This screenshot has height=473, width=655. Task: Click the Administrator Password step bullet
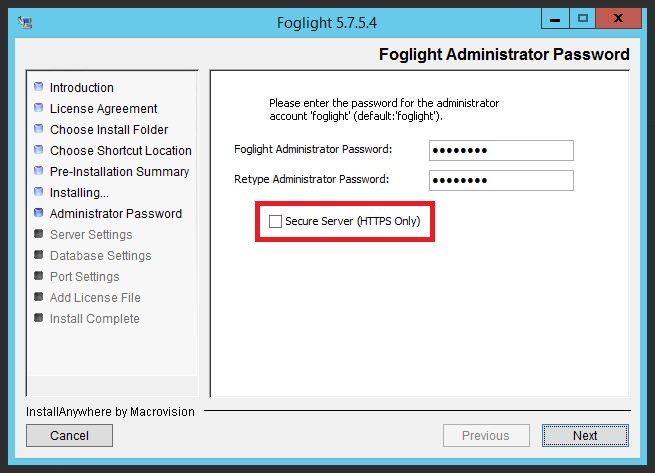(39, 213)
